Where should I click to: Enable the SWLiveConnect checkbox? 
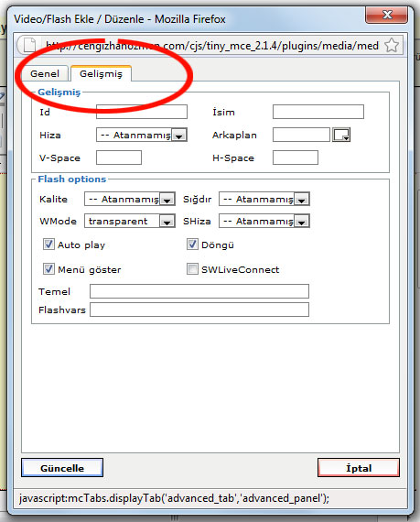tap(192, 268)
